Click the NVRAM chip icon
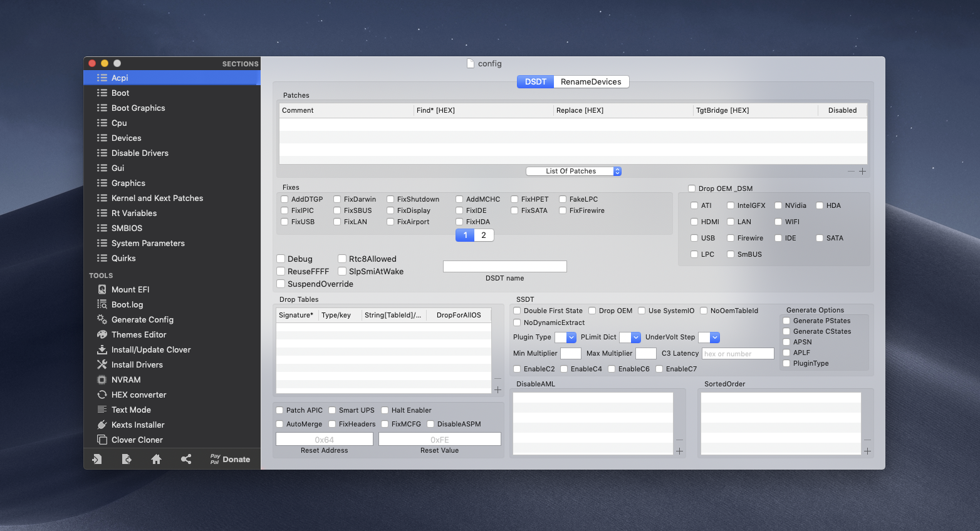This screenshot has height=531, width=980. 102,379
